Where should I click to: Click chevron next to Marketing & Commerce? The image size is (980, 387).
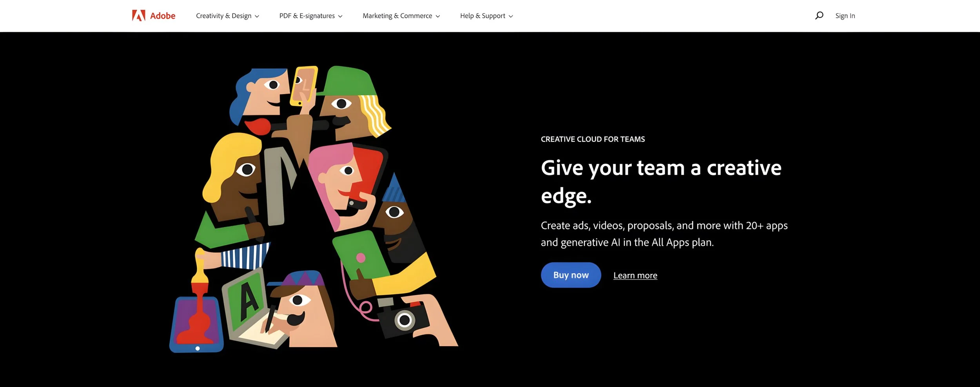pyautogui.click(x=438, y=16)
